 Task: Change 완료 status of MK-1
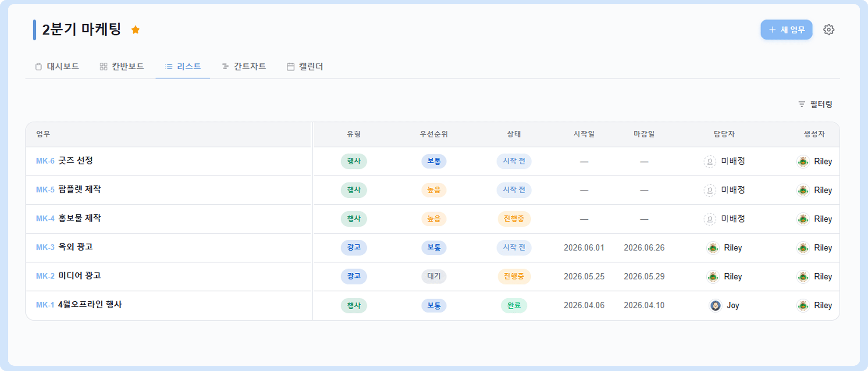514,305
